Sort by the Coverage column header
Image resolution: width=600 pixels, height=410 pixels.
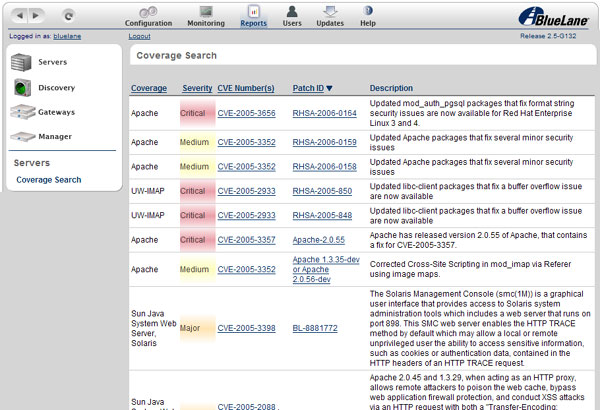point(149,89)
